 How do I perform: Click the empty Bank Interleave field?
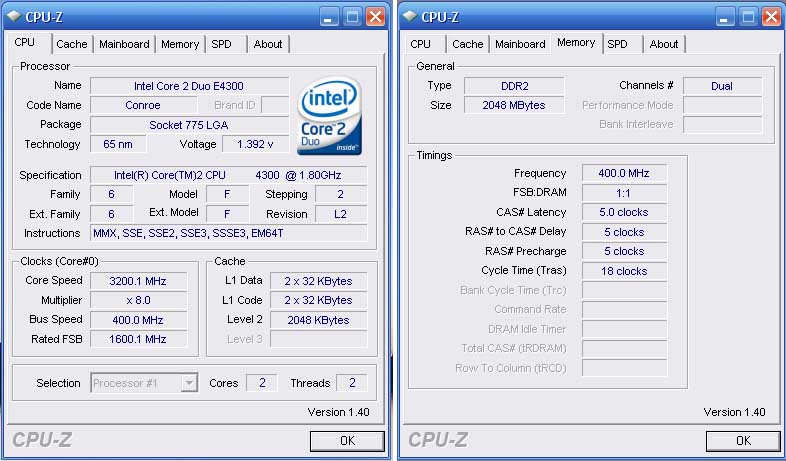coord(722,125)
